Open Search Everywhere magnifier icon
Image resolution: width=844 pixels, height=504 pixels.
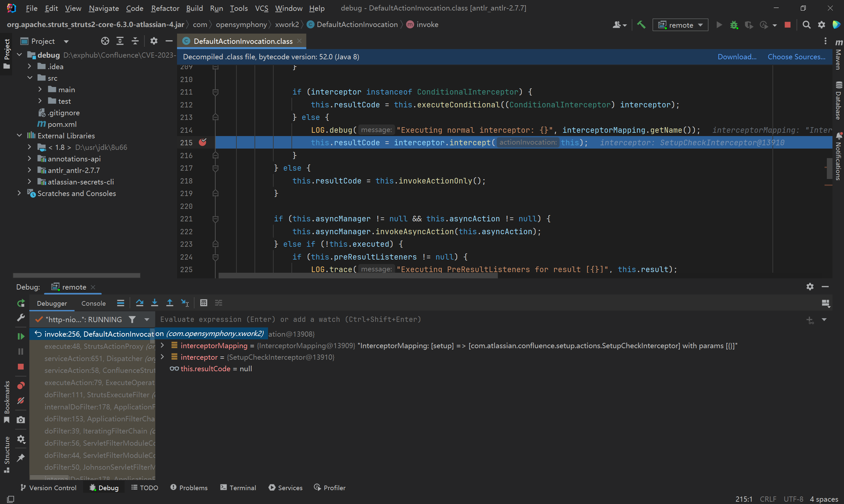point(806,25)
